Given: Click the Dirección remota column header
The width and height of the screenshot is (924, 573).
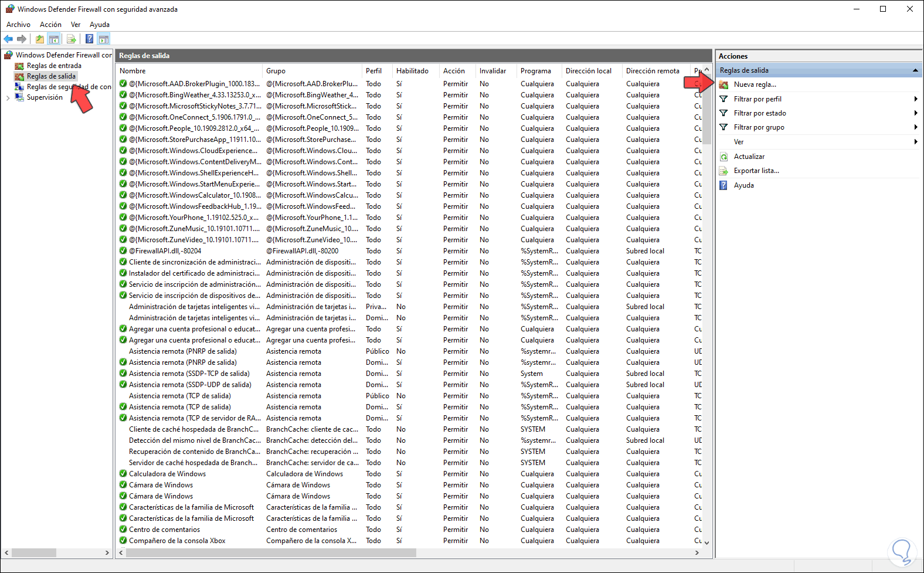Looking at the screenshot, I should click(657, 71).
